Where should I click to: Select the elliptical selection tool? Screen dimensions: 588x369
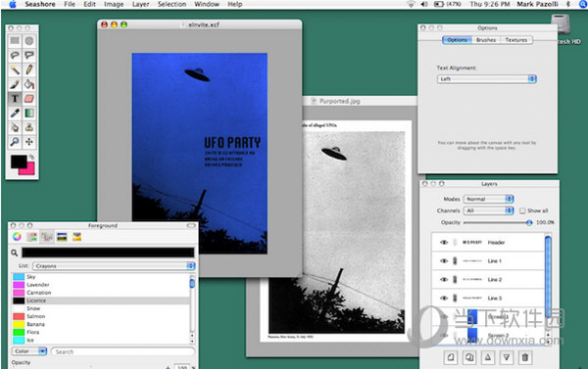[x=29, y=41]
